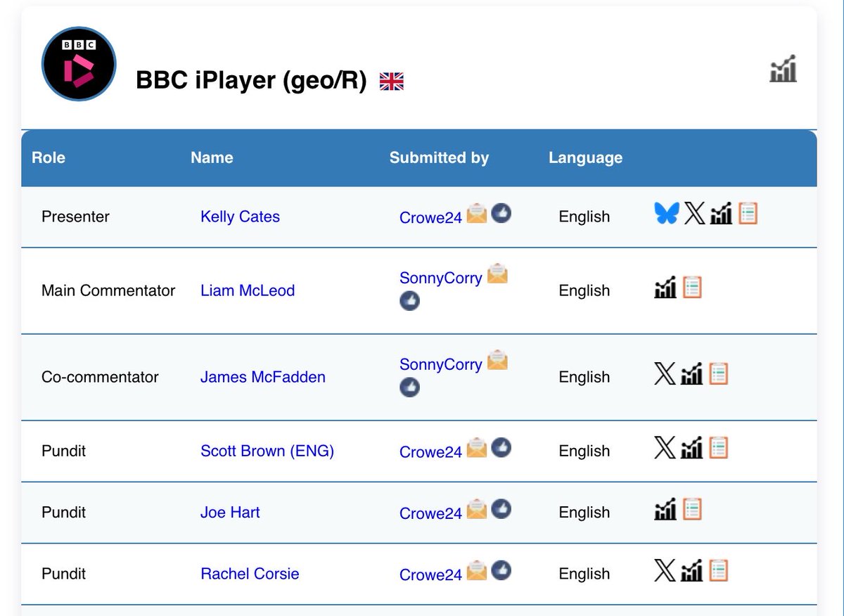Screen dimensions: 844x616
Task: Click the Name column header
Action: click(212, 158)
